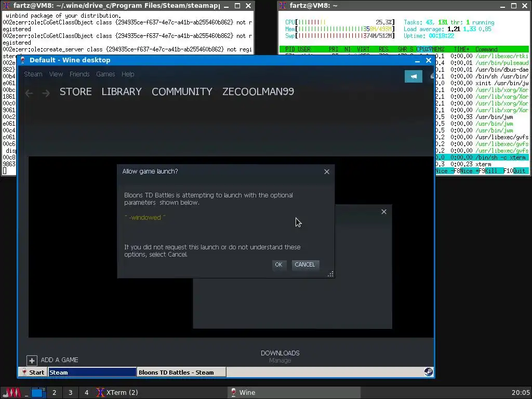
Task: Click the X icon in the htop xterm title bar
Action: (283, 6)
